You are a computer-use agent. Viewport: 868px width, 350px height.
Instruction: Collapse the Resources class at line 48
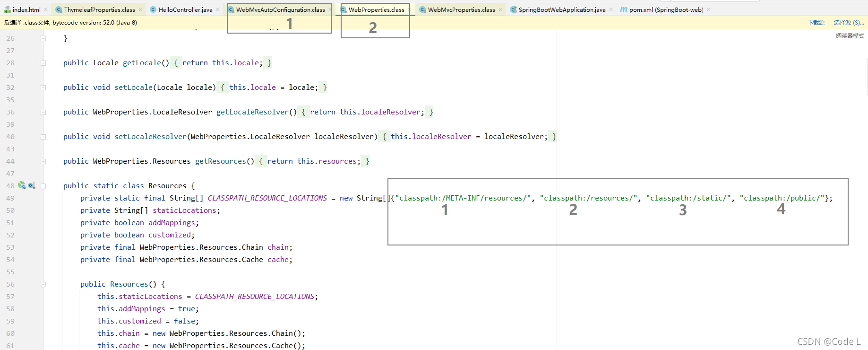point(43,186)
